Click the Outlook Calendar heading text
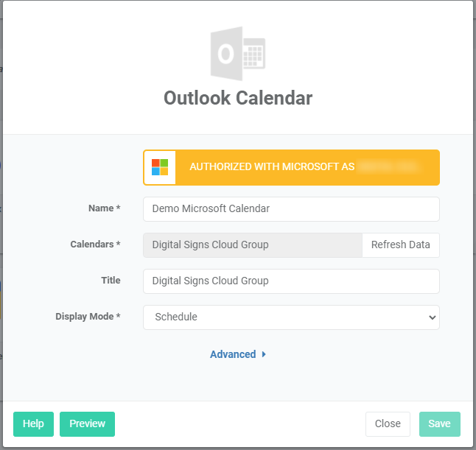The image size is (476, 450). (237, 98)
